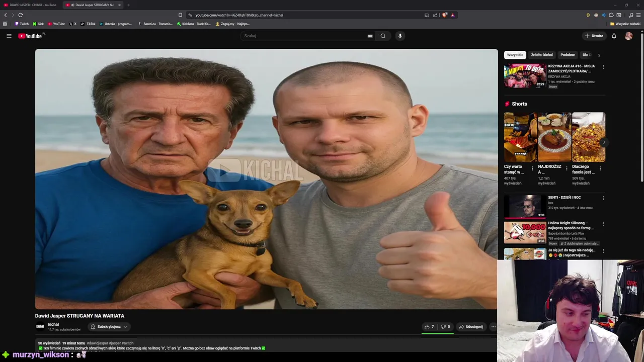Go back in browser history
The image size is (644, 362).
coord(6,15)
